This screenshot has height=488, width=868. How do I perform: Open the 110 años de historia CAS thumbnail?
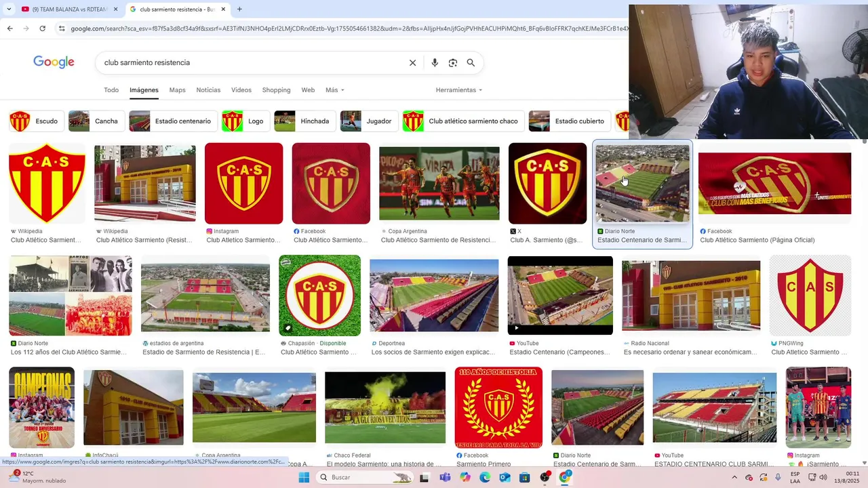tap(498, 407)
